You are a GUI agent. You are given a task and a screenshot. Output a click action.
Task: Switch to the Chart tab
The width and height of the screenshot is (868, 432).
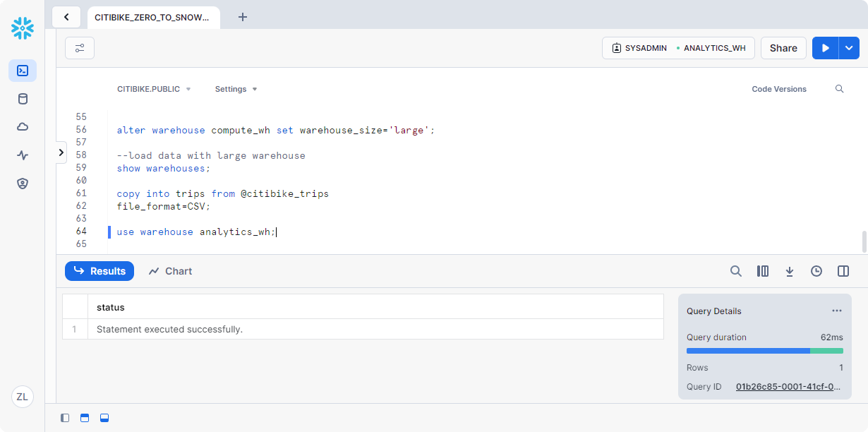pyautogui.click(x=170, y=271)
